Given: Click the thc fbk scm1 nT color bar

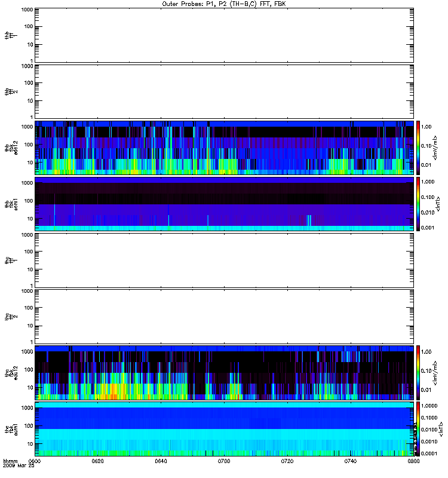Looking at the screenshot, I should (418, 429).
